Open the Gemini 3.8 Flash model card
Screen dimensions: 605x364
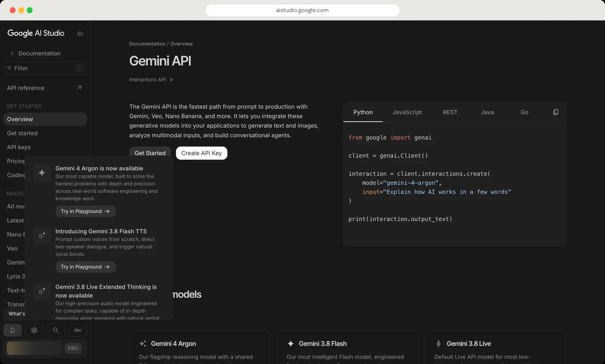click(347, 347)
